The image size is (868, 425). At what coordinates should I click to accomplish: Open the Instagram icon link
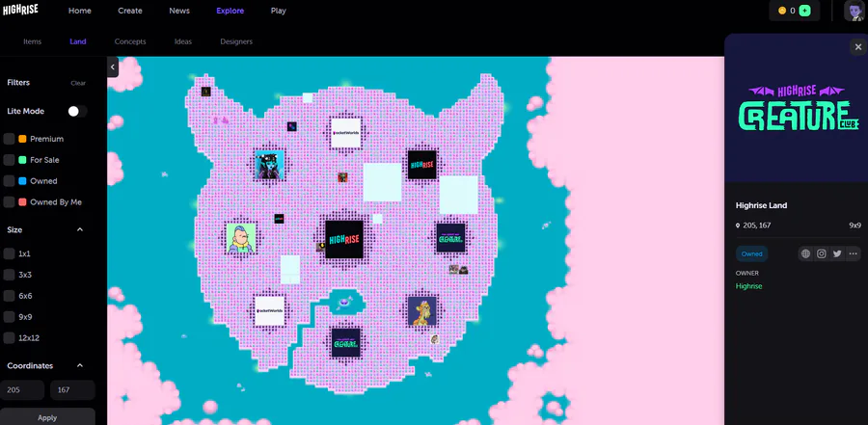(822, 253)
